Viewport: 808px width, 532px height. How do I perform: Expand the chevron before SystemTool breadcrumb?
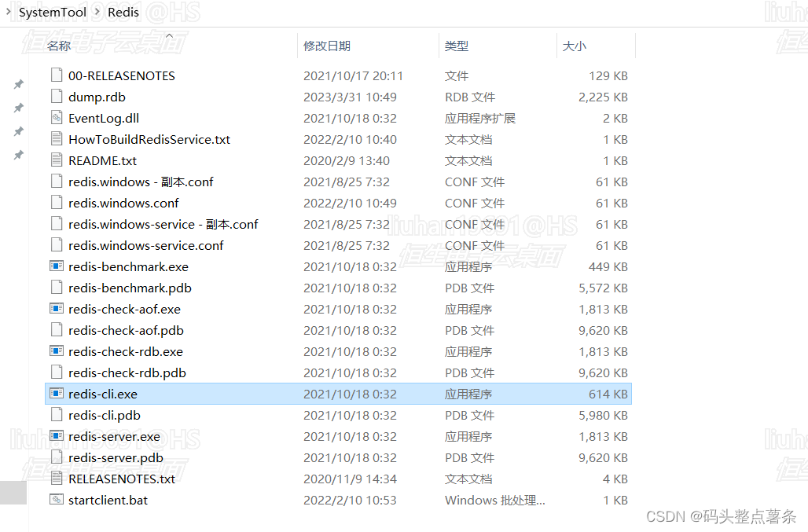[8, 13]
